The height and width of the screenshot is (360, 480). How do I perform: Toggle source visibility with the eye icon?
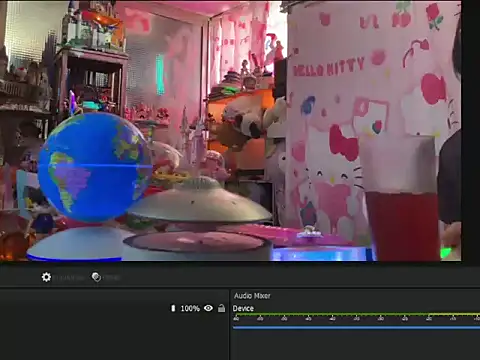pyautogui.click(x=208, y=308)
